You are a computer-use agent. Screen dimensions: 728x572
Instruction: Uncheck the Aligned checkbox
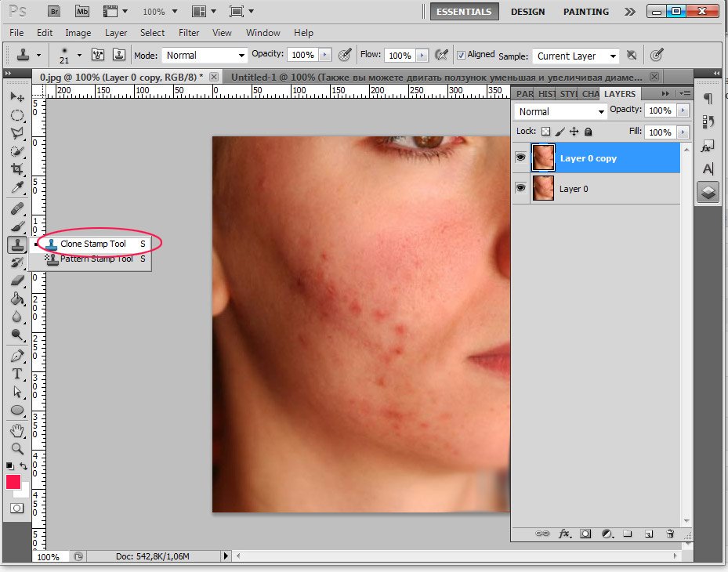point(462,55)
